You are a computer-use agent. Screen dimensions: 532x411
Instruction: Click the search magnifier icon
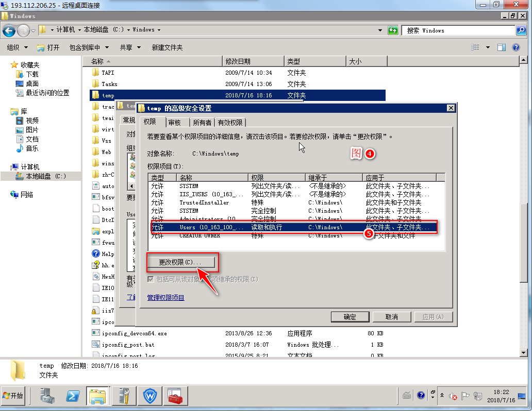[522, 30]
